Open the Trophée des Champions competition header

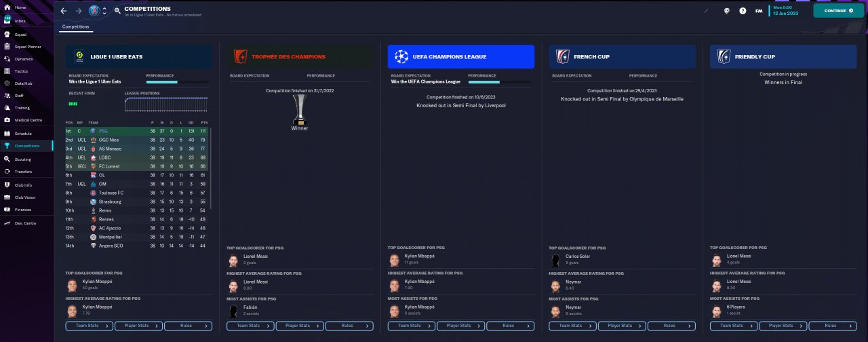300,57
